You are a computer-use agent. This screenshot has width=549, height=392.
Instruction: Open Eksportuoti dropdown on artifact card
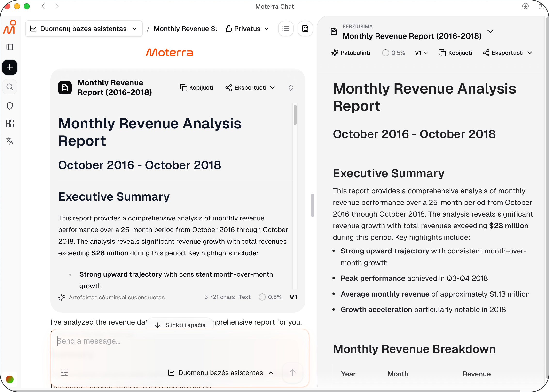(250, 88)
